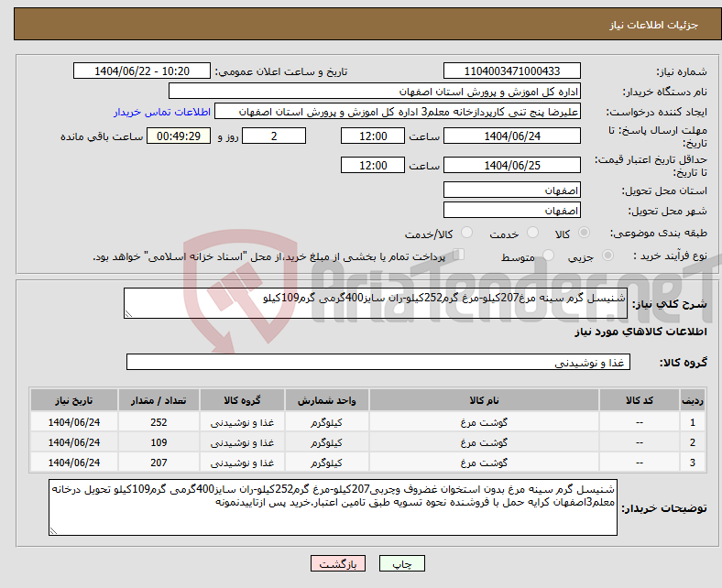This screenshot has height=588, width=722.
Task: Click کیلوگرم unit cell in row 2
Action: (x=326, y=442)
